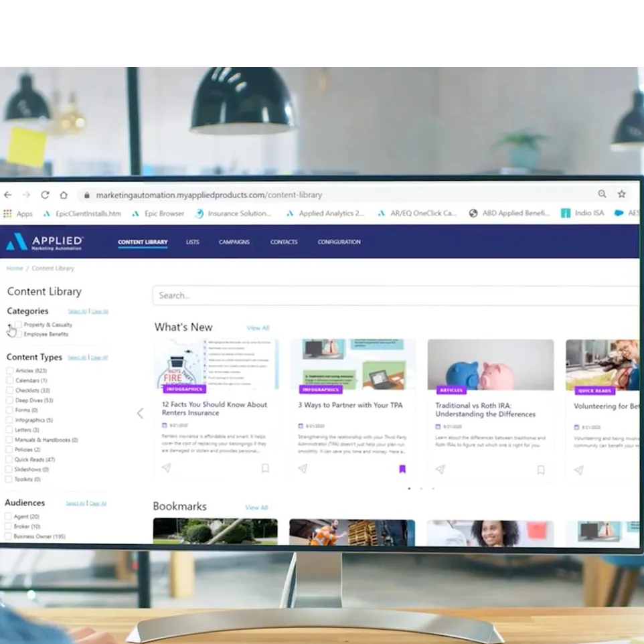Select Clear All under Content Types
This screenshot has width=644, height=644.
99,357
